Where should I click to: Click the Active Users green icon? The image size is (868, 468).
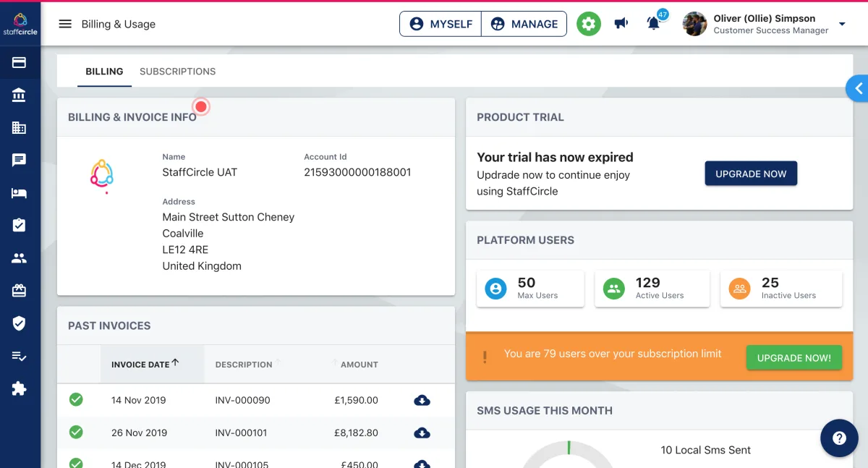pos(613,289)
